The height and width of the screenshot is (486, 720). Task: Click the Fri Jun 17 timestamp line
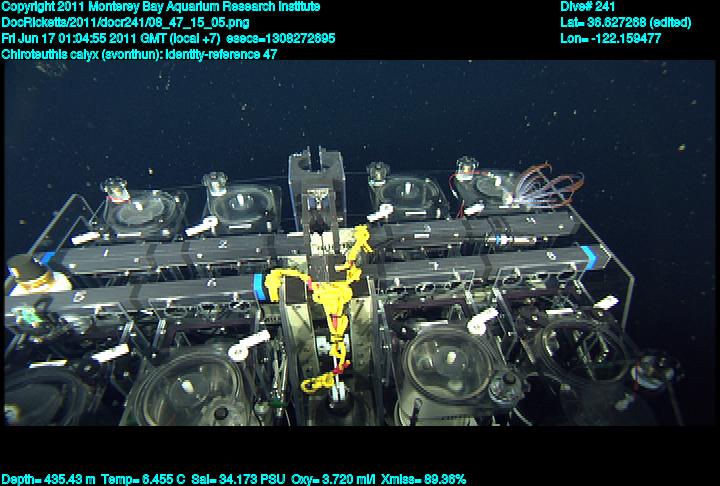(x=168, y=38)
